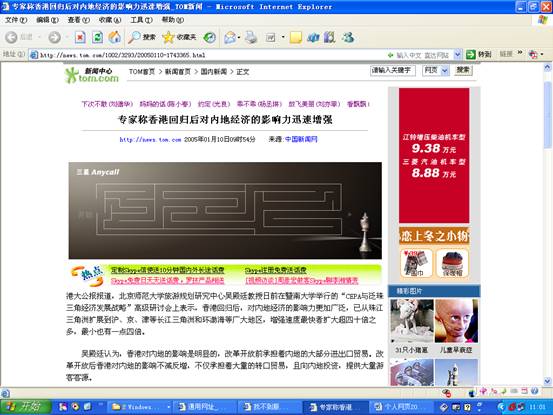The width and height of the screenshot is (553, 415).
Task: Expand the Edit button dropdown arrow
Action: pyautogui.click(x=283, y=37)
